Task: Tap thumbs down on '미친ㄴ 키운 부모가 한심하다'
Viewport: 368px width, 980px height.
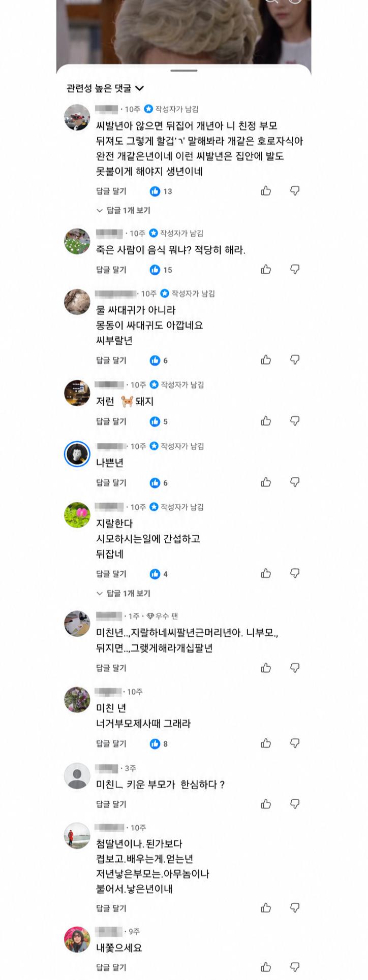Action: tap(295, 804)
